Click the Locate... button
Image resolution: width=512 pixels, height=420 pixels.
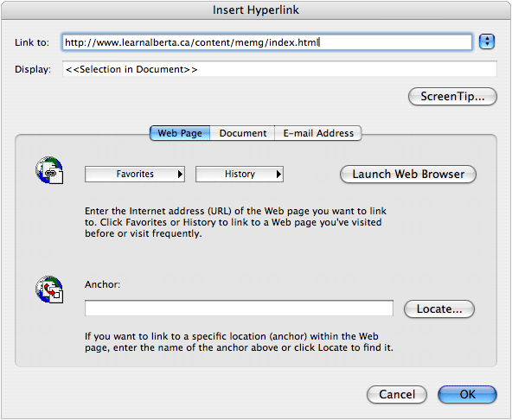point(439,309)
